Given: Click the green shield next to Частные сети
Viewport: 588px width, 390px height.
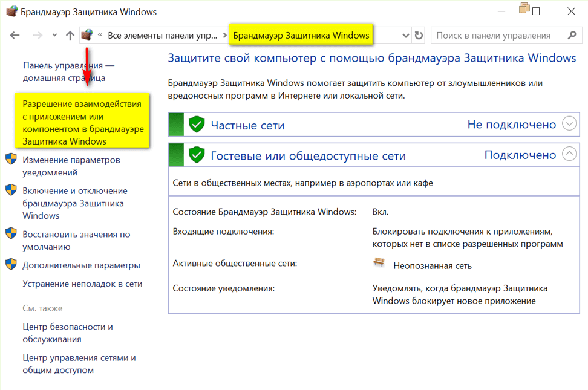Looking at the screenshot, I should point(197,125).
